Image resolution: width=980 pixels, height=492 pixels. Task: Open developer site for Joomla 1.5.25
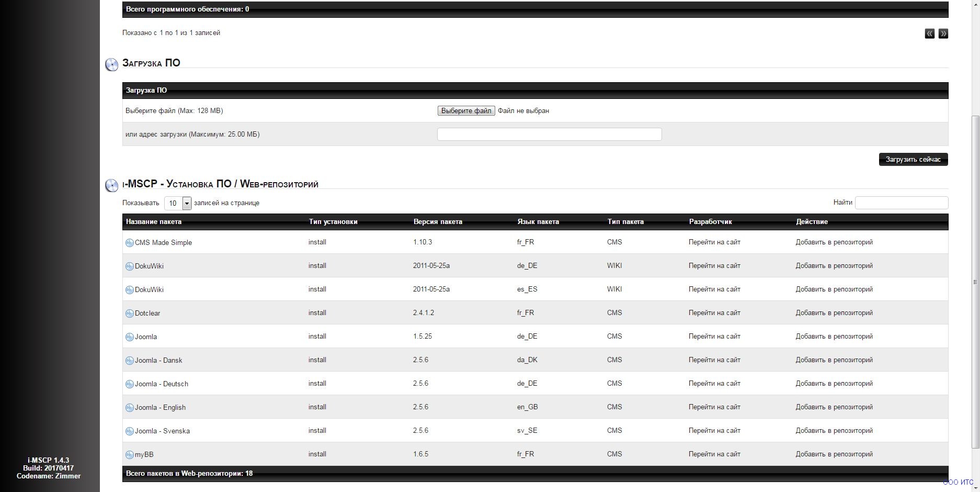tap(714, 336)
